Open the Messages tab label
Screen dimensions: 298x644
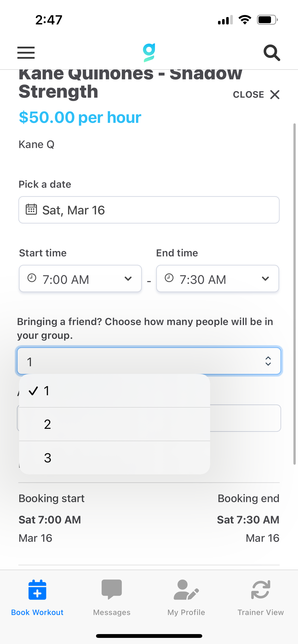point(112,612)
